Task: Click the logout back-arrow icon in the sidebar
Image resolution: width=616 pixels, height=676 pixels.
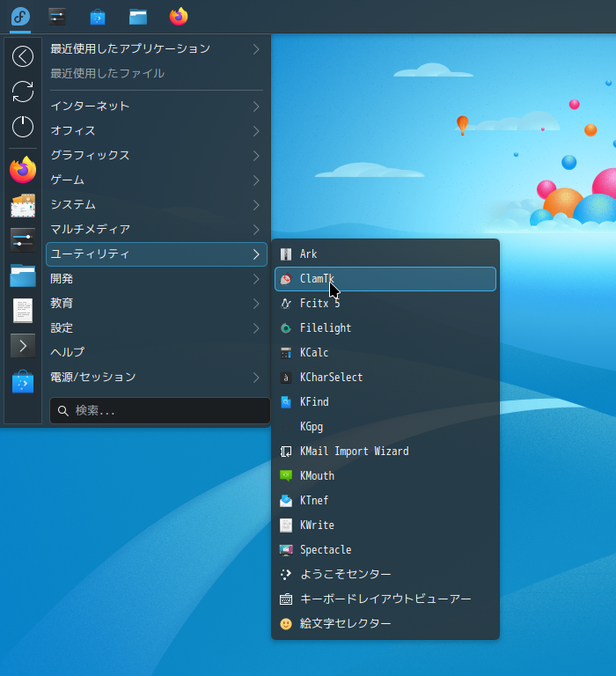Action: click(x=23, y=56)
